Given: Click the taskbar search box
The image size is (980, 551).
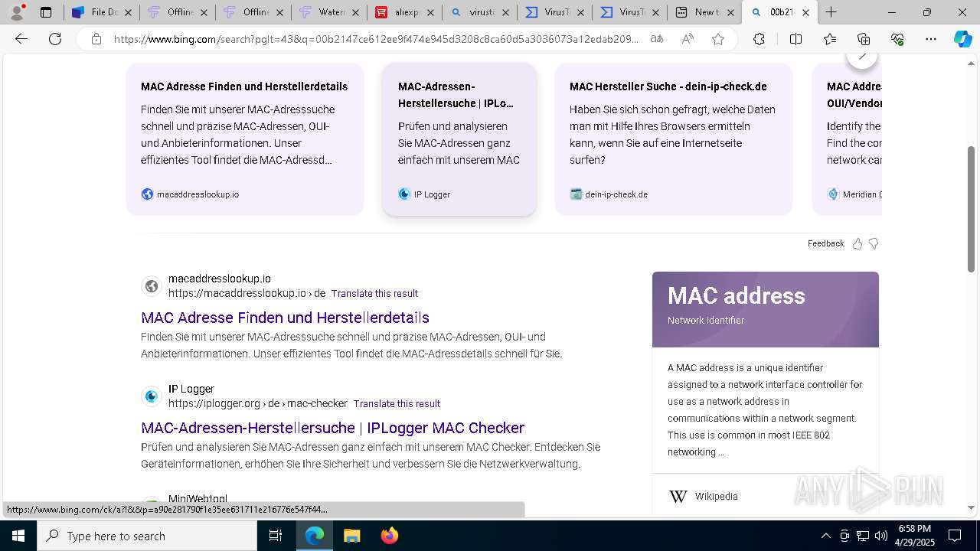Looking at the screenshot, I should click(146, 536).
